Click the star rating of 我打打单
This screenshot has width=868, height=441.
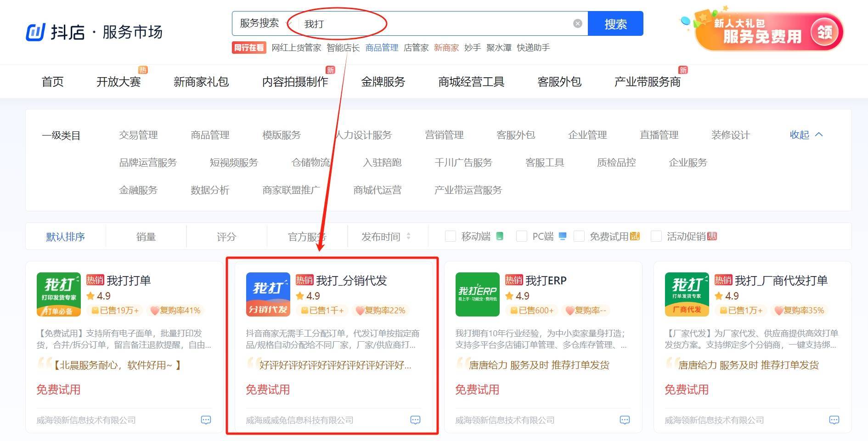tap(98, 296)
